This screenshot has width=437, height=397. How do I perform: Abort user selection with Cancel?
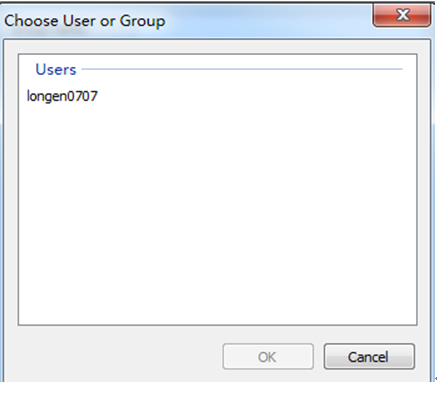point(369,357)
